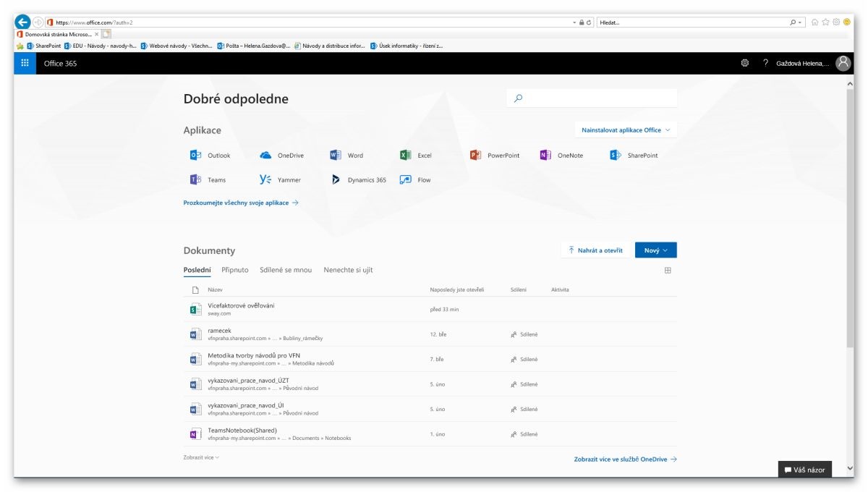
Task: Open the Úsek informatiky bookmark
Action: (x=407, y=46)
